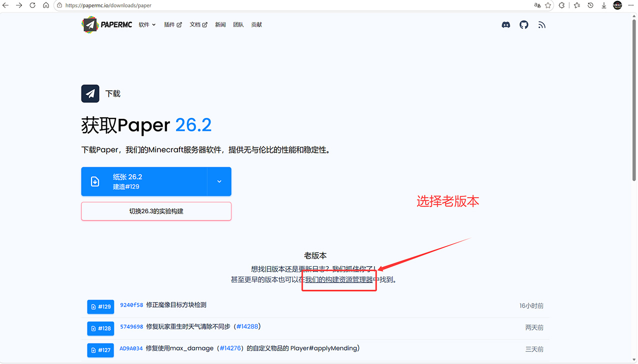The image size is (638, 364).
Task: Go to the 贡献 page
Action: pyautogui.click(x=256, y=24)
